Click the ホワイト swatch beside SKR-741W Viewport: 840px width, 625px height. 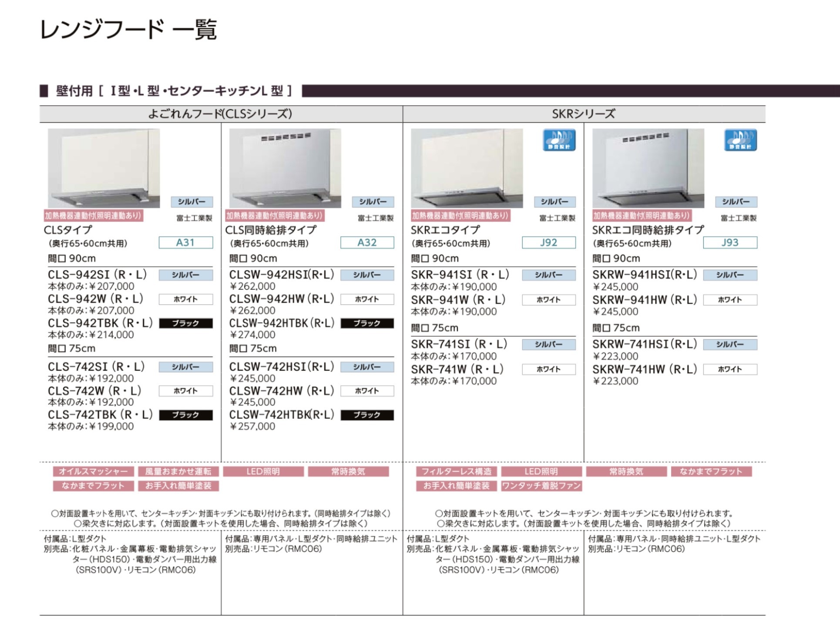[549, 369]
